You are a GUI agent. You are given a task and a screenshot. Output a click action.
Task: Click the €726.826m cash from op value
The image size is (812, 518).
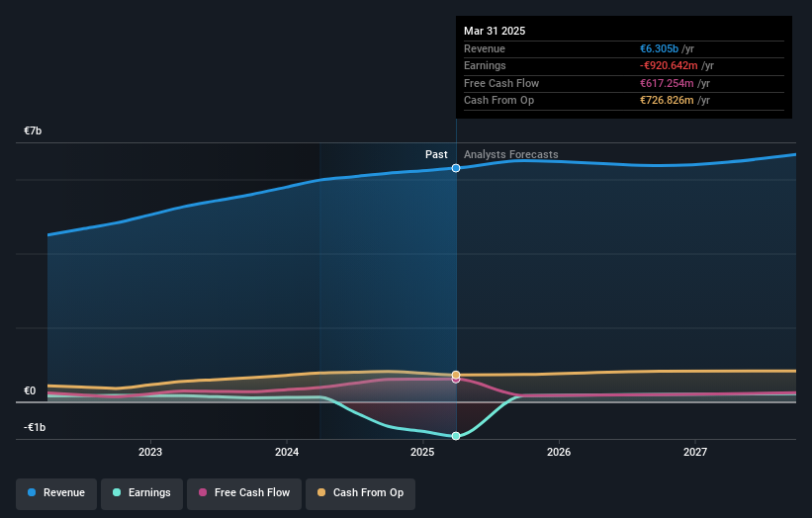(x=667, y=101)
